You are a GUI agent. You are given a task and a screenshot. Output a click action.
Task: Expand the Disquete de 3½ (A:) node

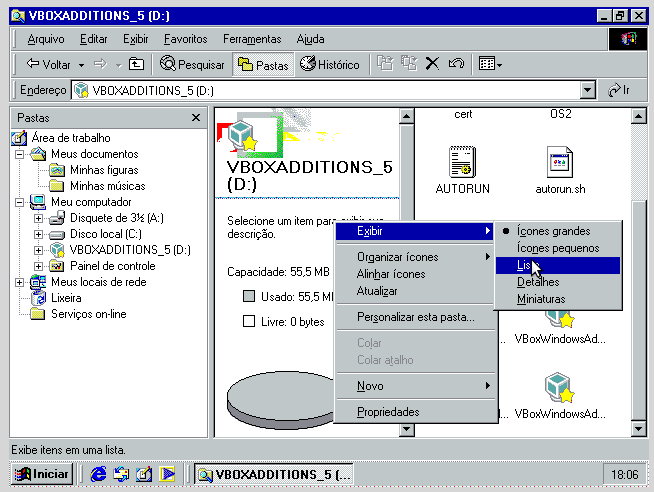38,218
